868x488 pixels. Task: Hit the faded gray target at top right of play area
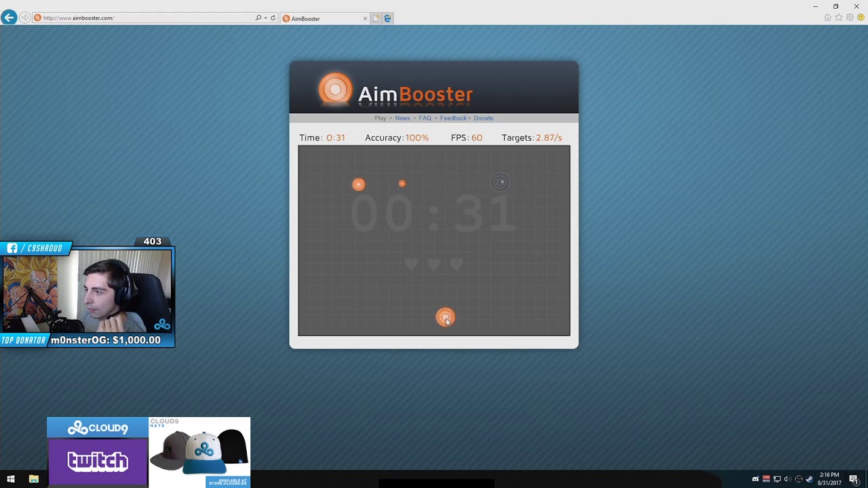pos(500,182)
